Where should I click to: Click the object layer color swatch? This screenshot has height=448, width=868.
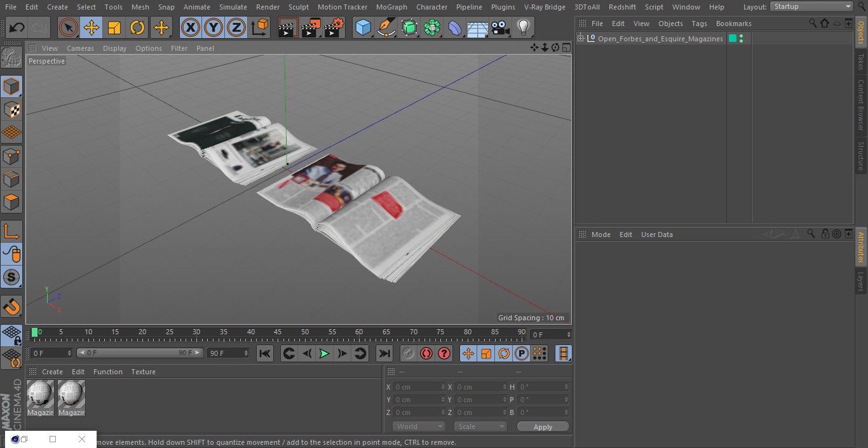point(733,39)
